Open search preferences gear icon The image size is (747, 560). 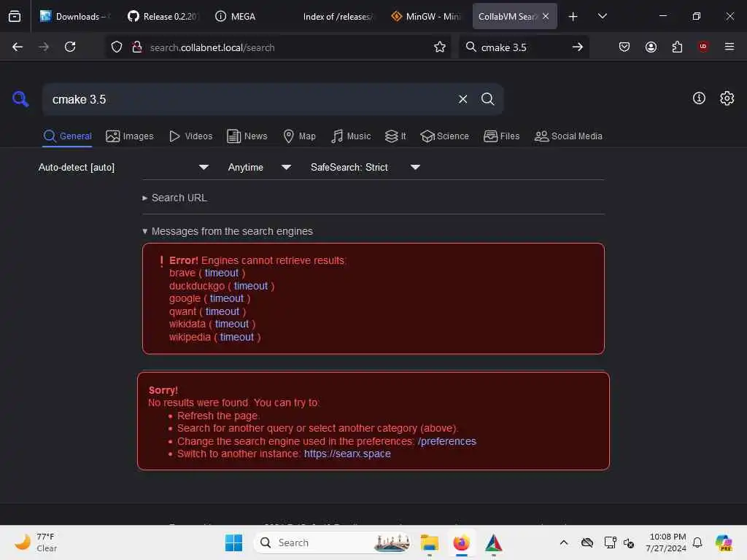[727, 98]
